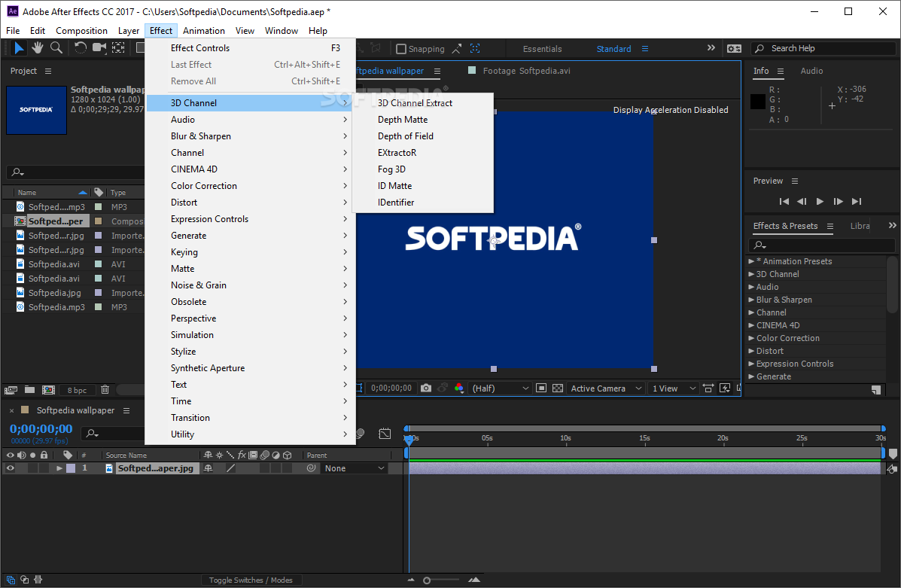Expand Color Correction category in Effects panel
This screenshot has height=588, width=901.
click(751, 338)
